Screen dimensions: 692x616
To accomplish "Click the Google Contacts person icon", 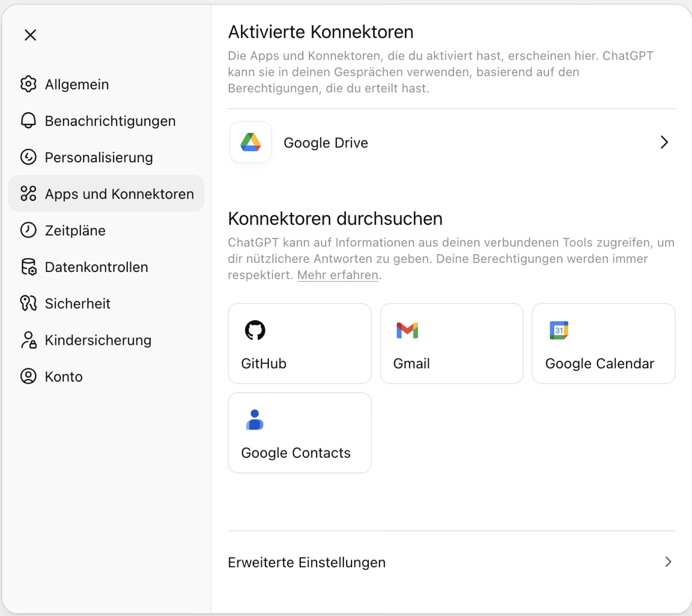I will (x=255, y=420).
